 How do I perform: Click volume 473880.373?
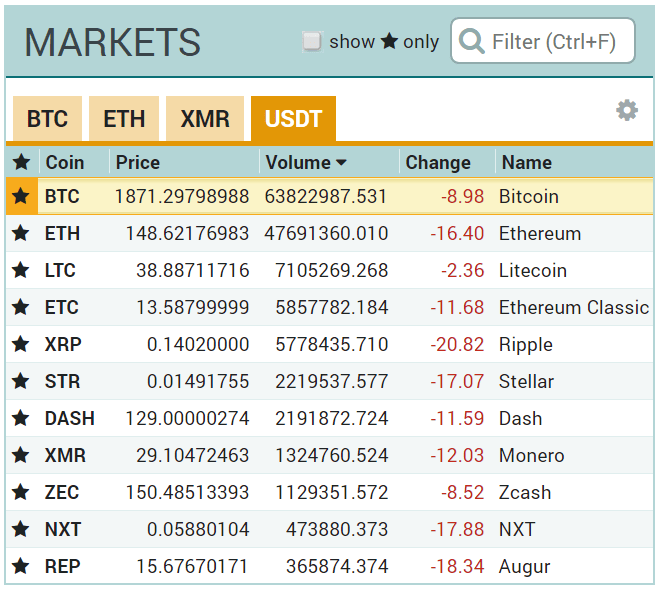(337, 529)
